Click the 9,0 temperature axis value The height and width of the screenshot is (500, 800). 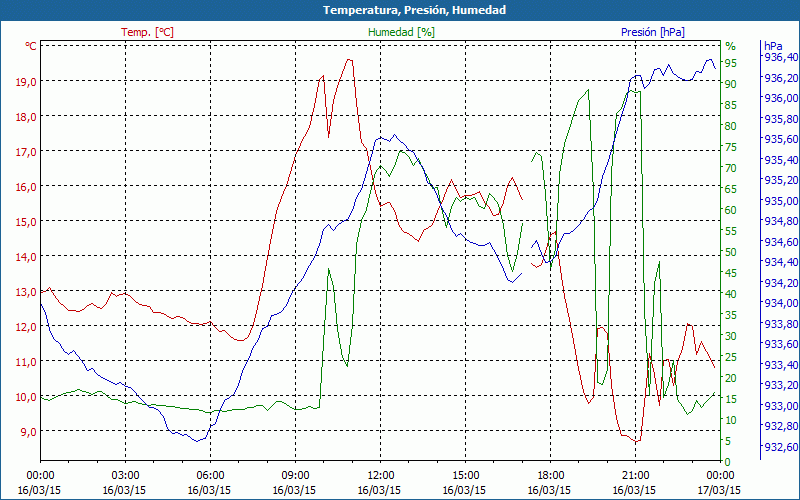(28, 432)
